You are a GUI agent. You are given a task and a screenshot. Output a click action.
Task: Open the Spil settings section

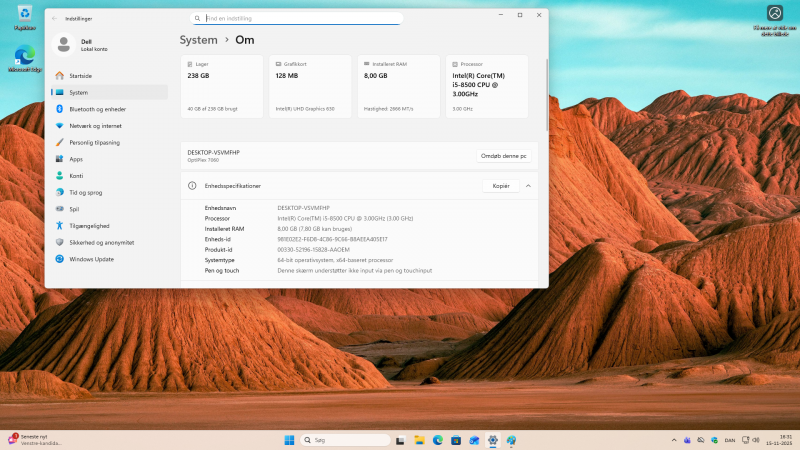pos(74,209)
